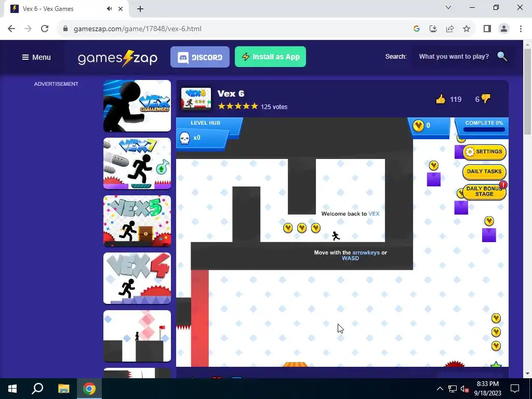Give Vex 6 a thumbs down

point(486,99)
